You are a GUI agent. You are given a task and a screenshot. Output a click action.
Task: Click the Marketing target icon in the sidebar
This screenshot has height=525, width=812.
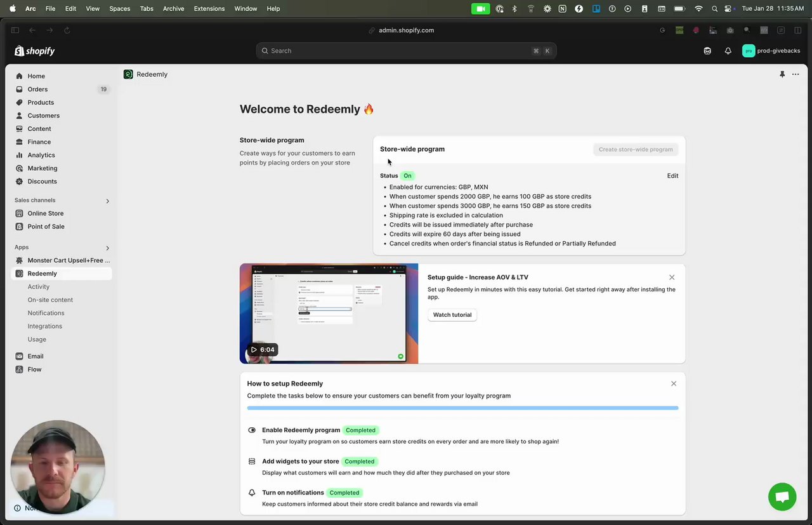[19, 168]
